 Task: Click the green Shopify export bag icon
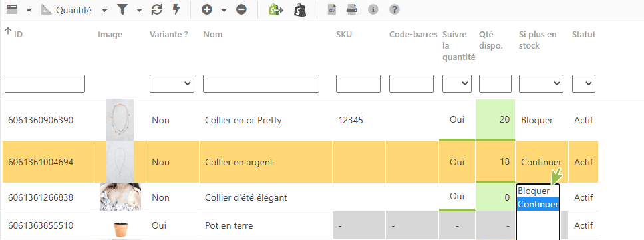276,9
